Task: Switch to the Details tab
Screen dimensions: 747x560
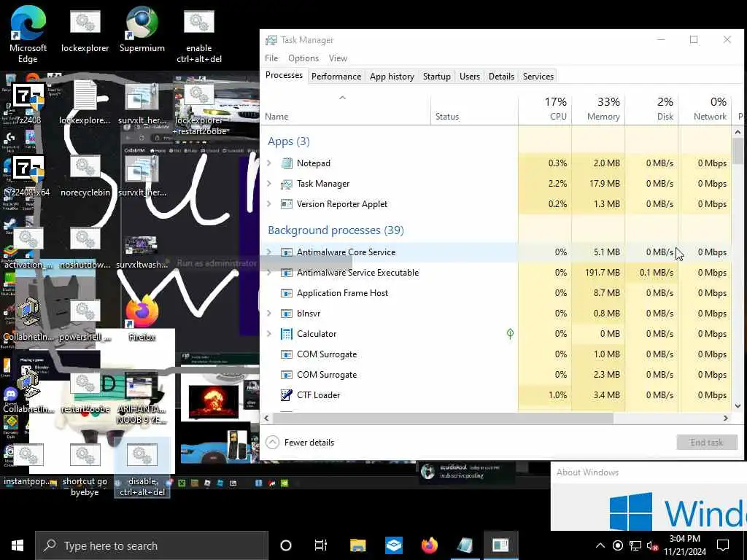Action: pos(501,77)
